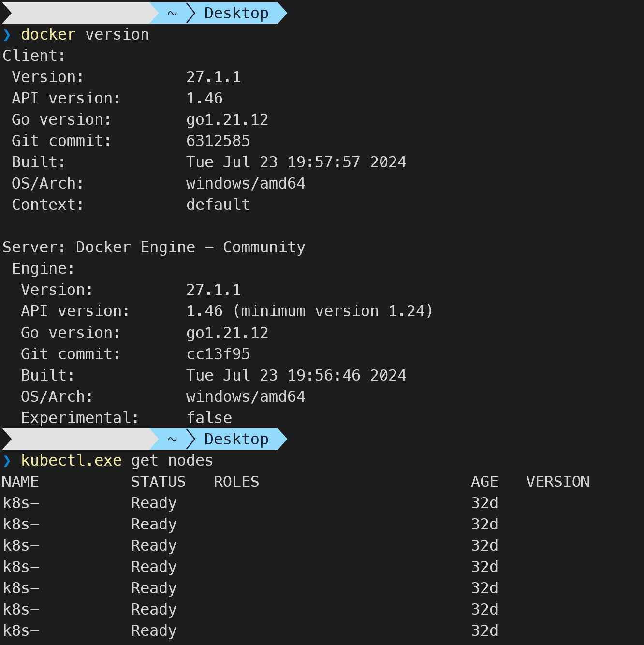Screen dimensions: 644x645
Task: Click the last node's 32d age
Action: click(484, 630)
